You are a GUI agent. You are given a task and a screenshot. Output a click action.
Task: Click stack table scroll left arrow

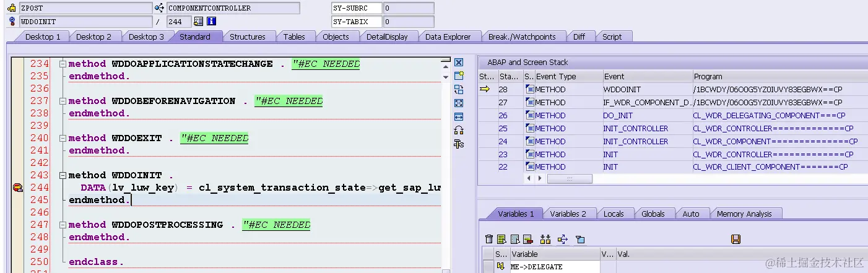[x=528, y=178]
